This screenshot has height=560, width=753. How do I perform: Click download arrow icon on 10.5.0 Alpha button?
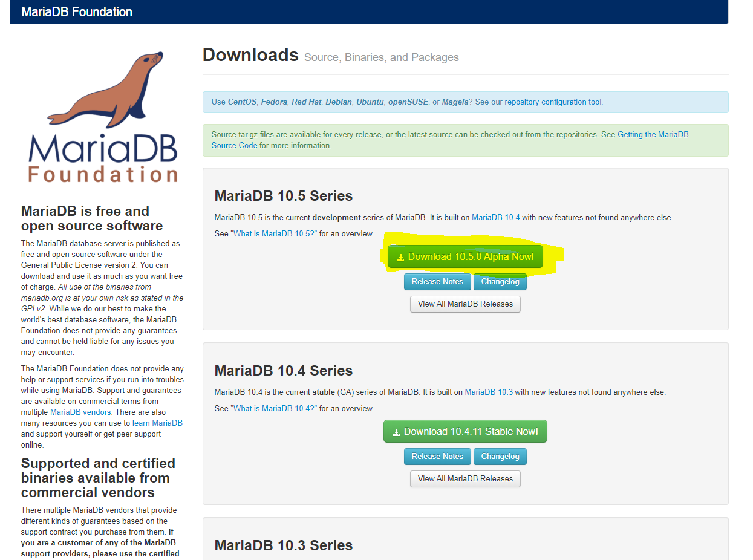coord(400,258)
